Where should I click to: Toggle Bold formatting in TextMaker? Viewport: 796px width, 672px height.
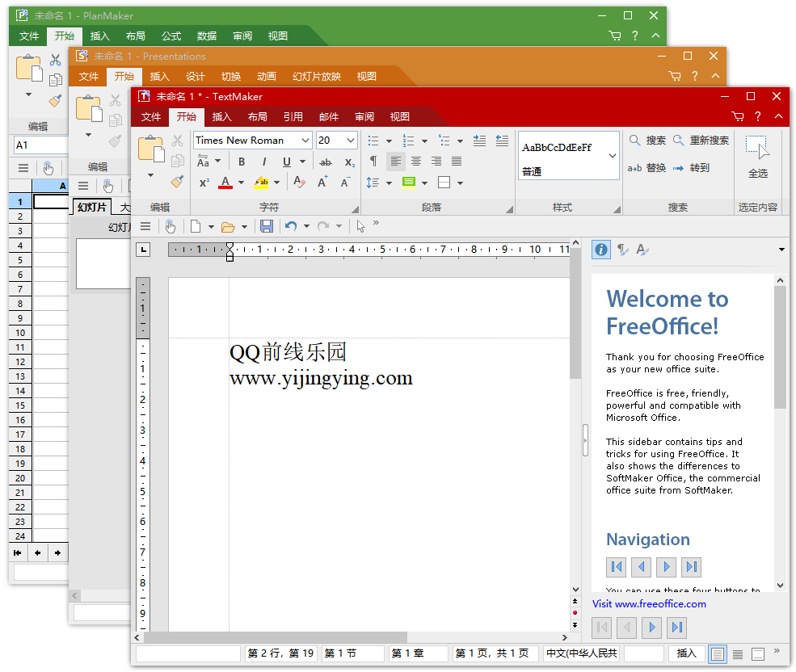[242, 162]
